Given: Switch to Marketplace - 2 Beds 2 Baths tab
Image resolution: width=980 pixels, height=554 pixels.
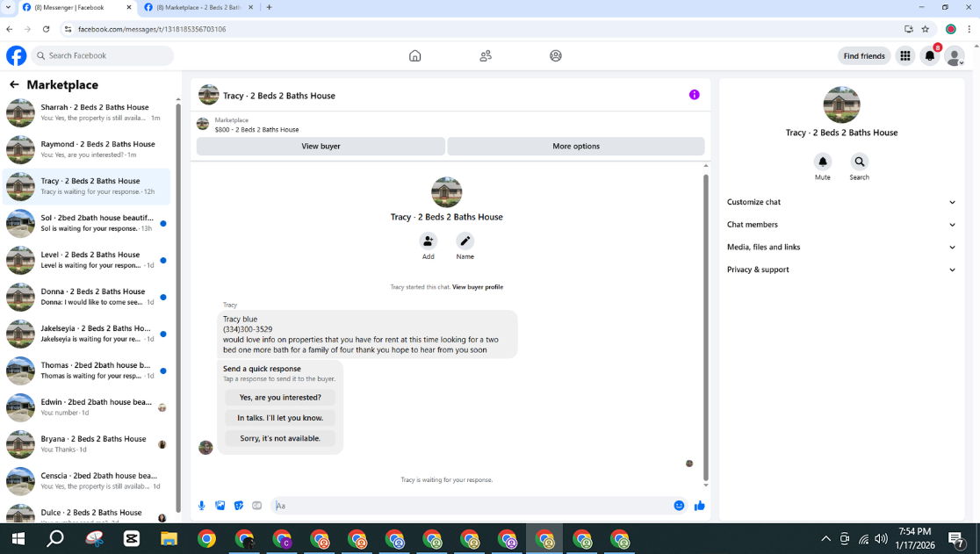Looking at the screenshot, I should point(198,8).
